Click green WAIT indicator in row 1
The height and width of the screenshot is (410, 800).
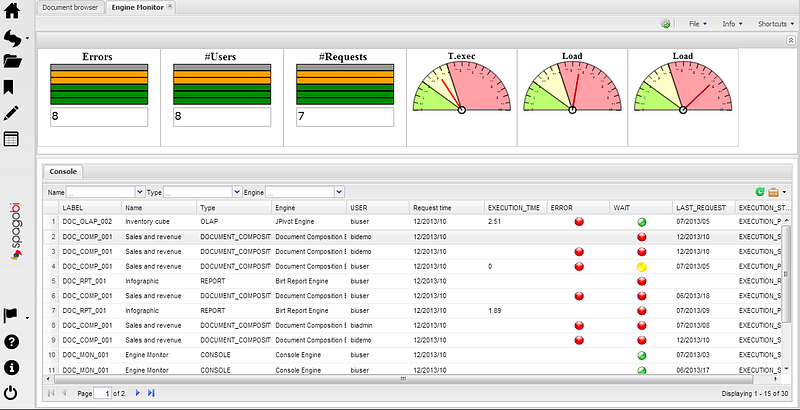[x=642, y=222]
